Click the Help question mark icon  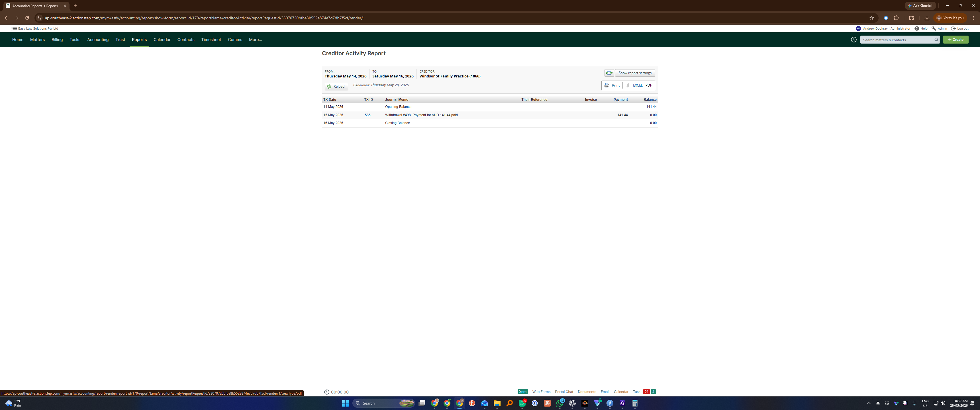pos(917,28)
